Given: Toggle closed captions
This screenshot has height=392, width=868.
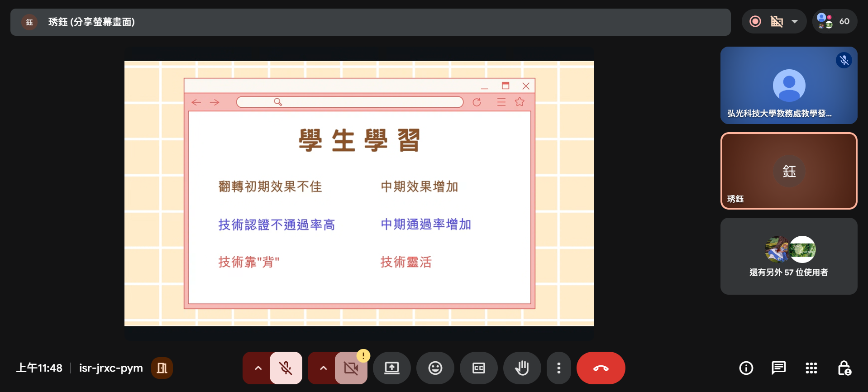Looking at the screenshot, I should coord(478,368).
